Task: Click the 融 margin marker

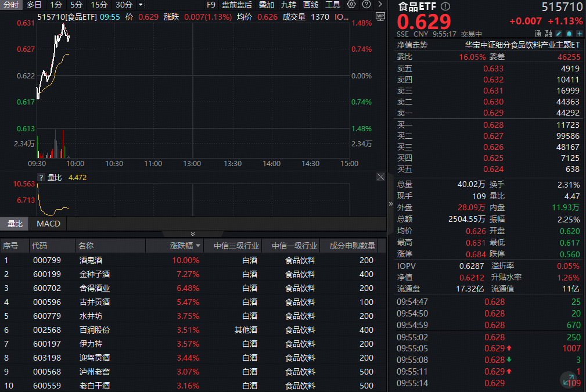Action: (x=549, y=33)
